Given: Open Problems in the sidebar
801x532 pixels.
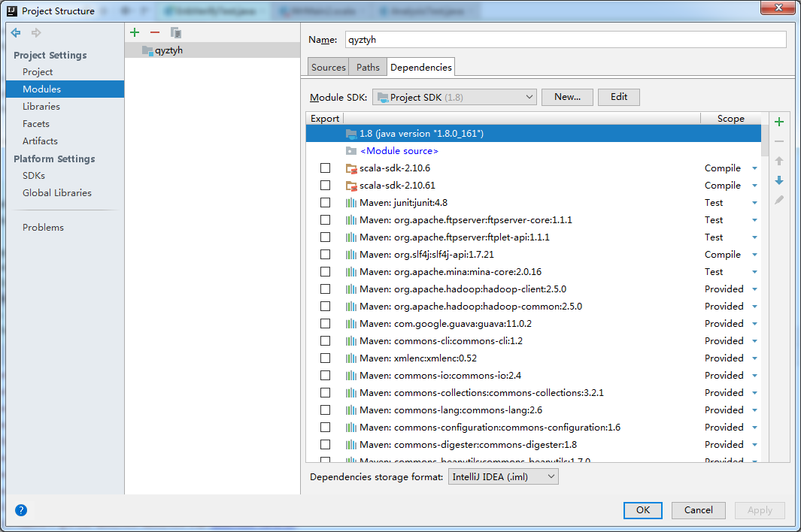Looking at the screenshot, I should [x=43, y=227].
